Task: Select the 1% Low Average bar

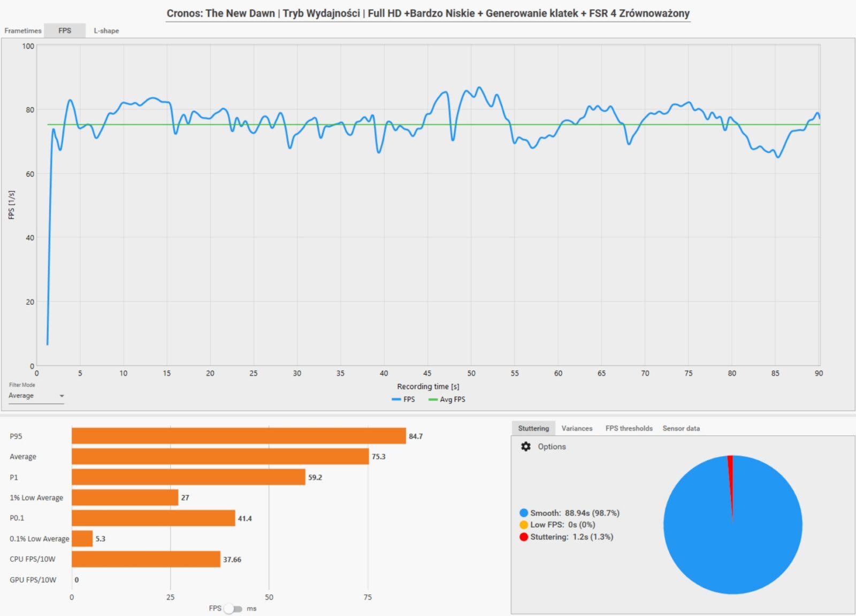Action: [x=125, y=497]
